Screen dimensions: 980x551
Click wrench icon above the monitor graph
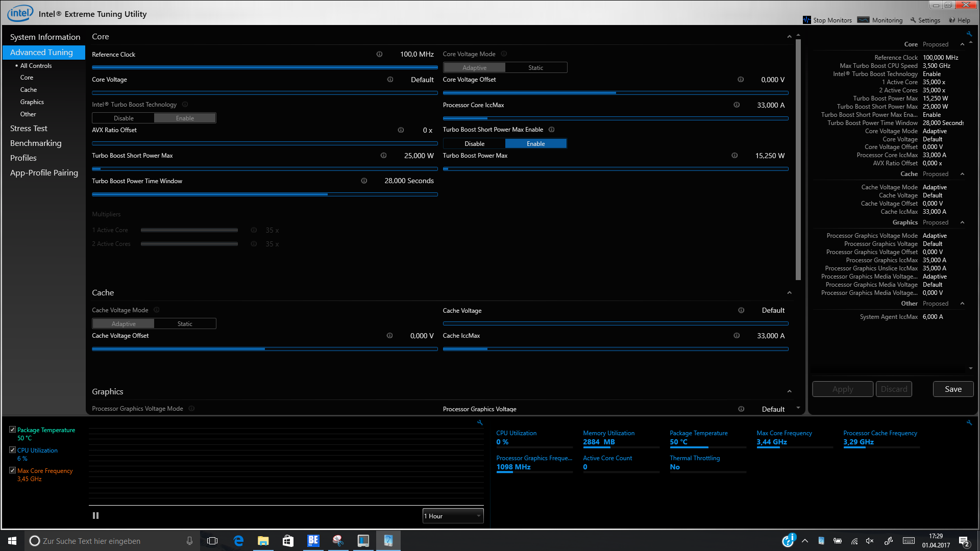(x=480, y=422)
